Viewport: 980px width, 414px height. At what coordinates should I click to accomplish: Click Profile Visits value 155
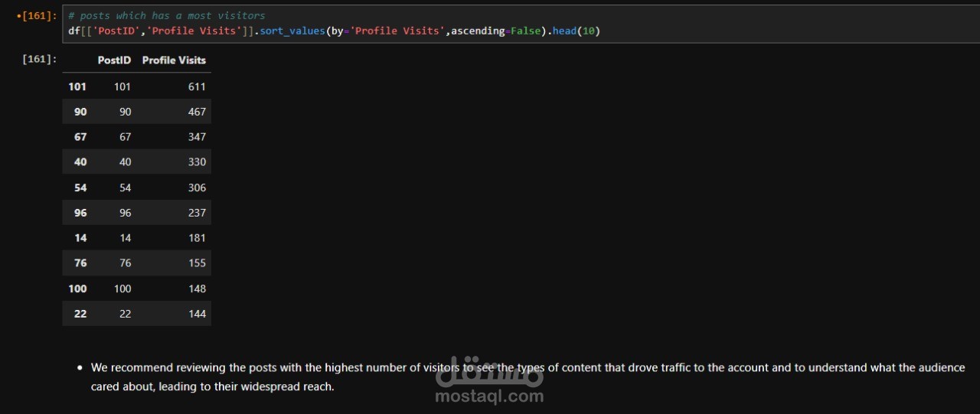tap(197, 263)
